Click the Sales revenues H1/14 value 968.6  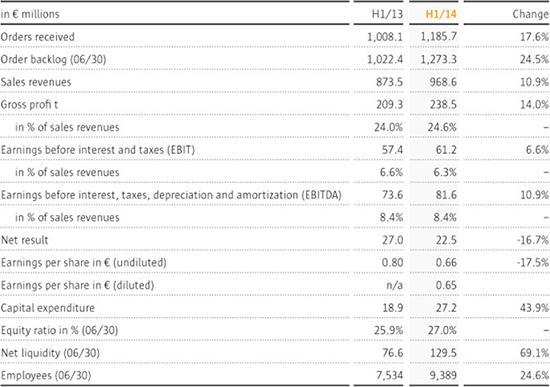coord(443,82)
